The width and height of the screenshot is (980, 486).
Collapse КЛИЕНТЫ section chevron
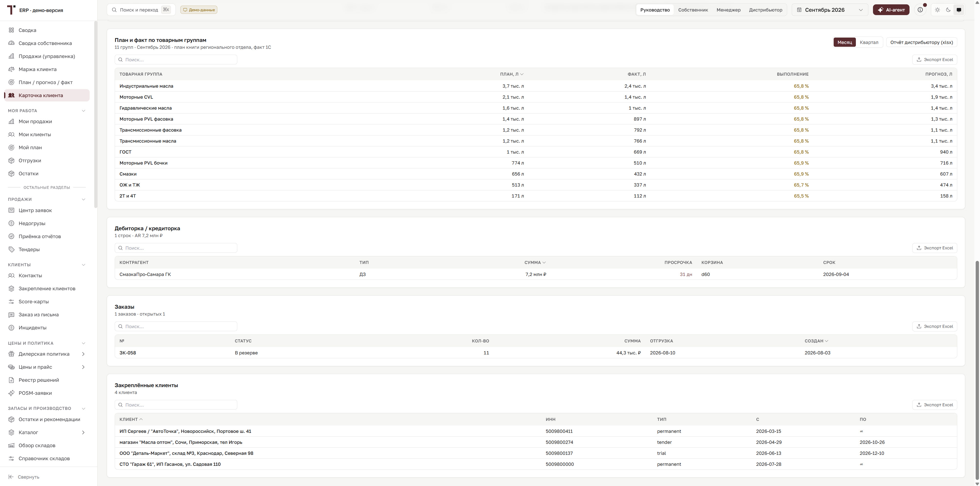coord(84,265)
